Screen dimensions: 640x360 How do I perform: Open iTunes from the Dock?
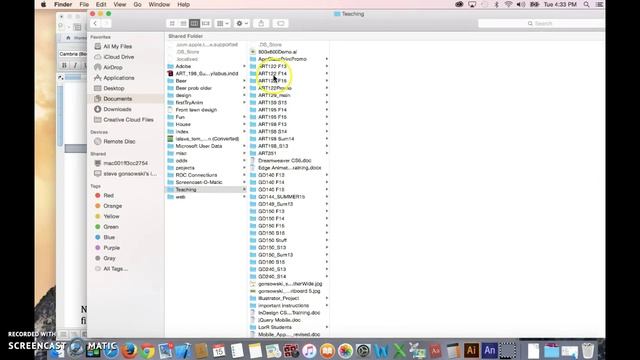click(x=309, y=351)
